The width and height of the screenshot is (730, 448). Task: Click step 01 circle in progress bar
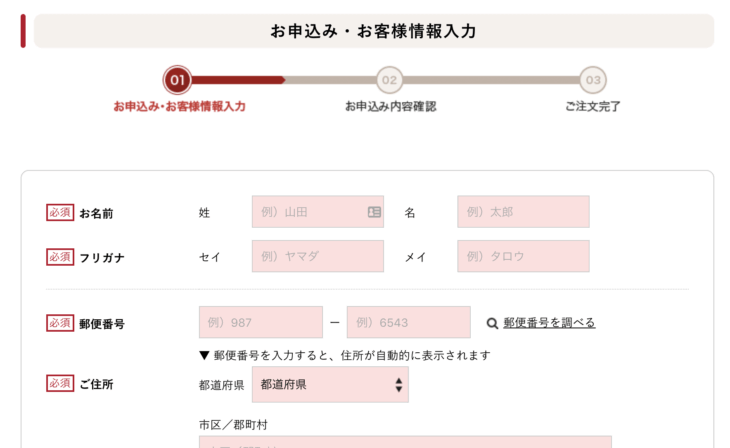[177, 80]
